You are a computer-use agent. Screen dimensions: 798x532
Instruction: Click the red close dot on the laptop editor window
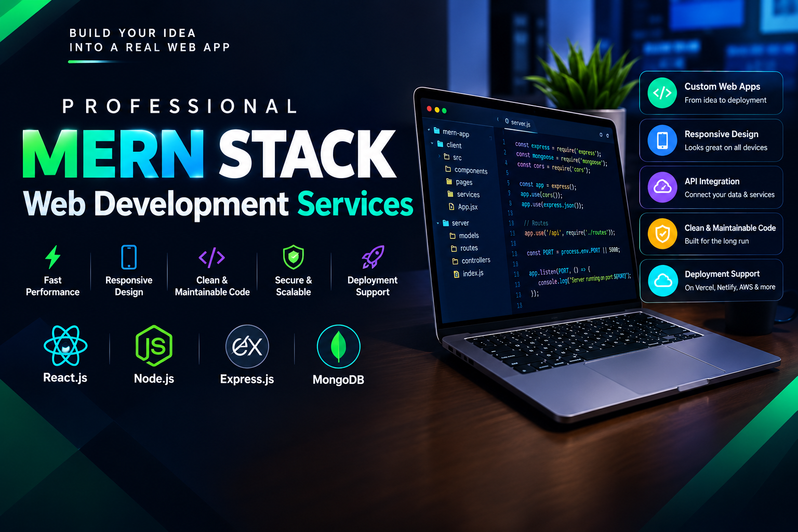click(429, 109)
